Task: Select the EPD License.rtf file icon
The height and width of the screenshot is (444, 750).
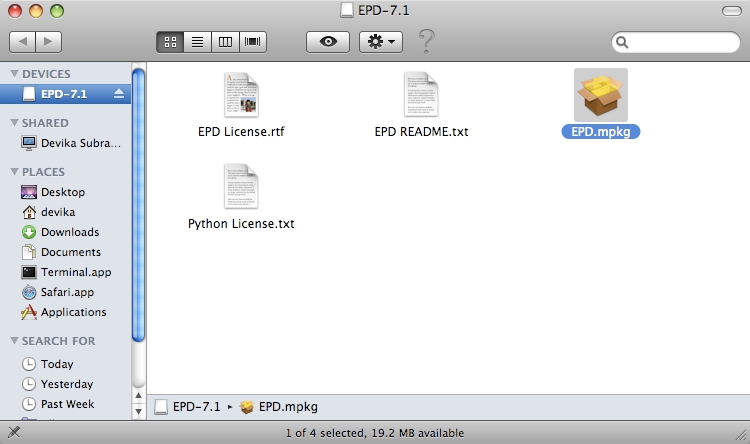Action: (x=241, y=95)
